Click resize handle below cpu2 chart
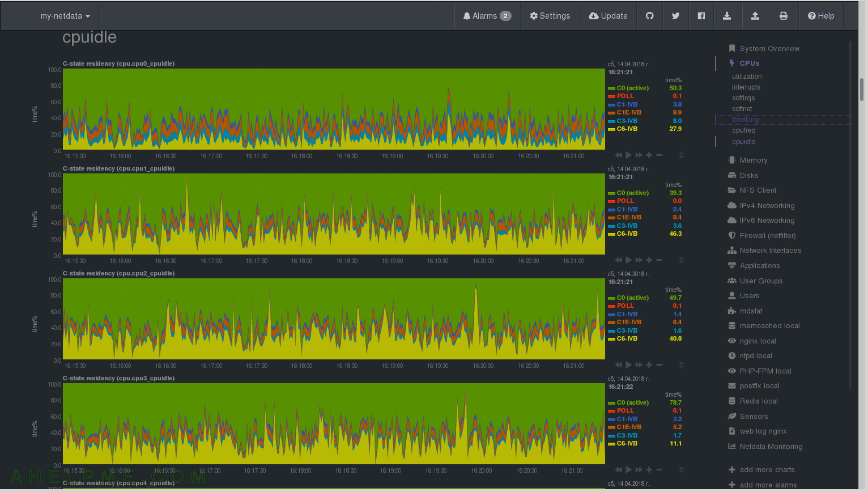 click(x=681, y=365)
